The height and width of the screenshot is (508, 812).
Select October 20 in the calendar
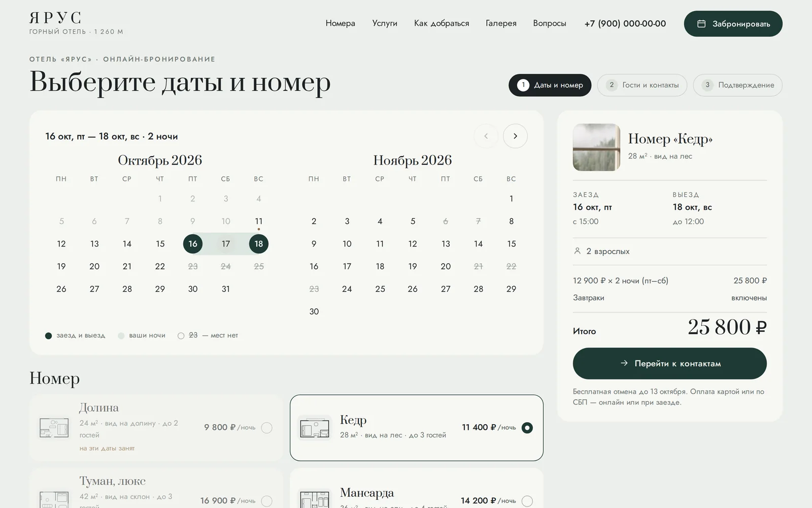click(94, 266)
